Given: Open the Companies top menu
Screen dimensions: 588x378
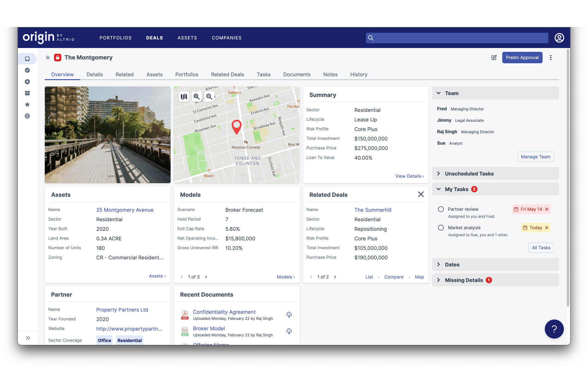Looking at the screenshot, I should tap(226, 38).
